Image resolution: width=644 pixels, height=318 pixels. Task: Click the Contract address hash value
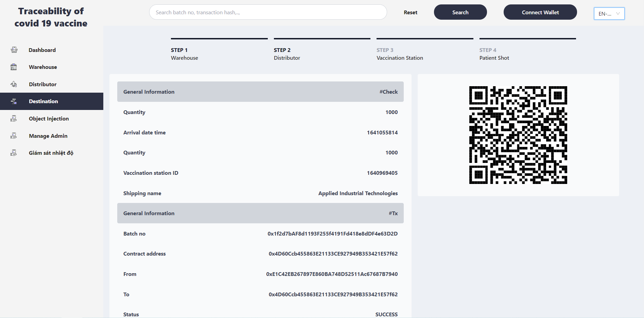(333, 254)
